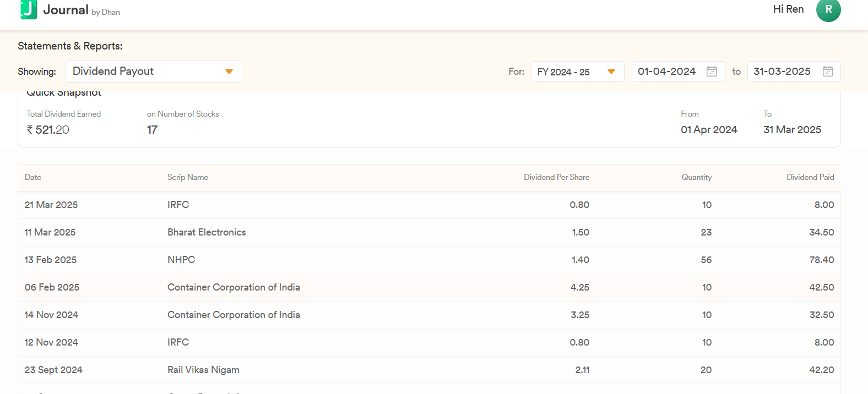Select the Rail Vikas Nigam row

point(429,370)
